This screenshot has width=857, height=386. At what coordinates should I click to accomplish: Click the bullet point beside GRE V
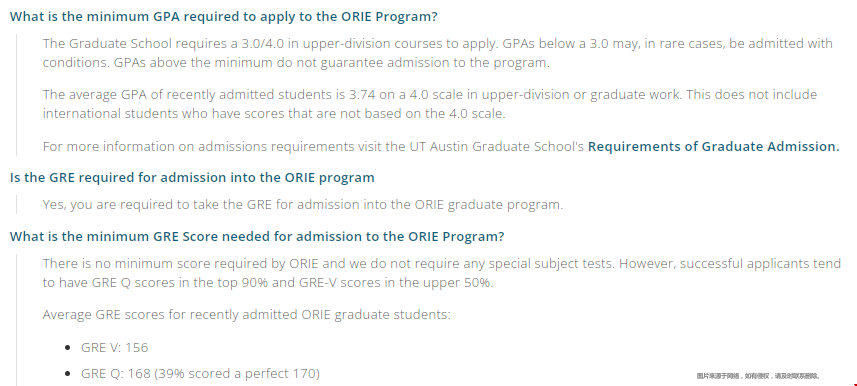coord(67,348)
